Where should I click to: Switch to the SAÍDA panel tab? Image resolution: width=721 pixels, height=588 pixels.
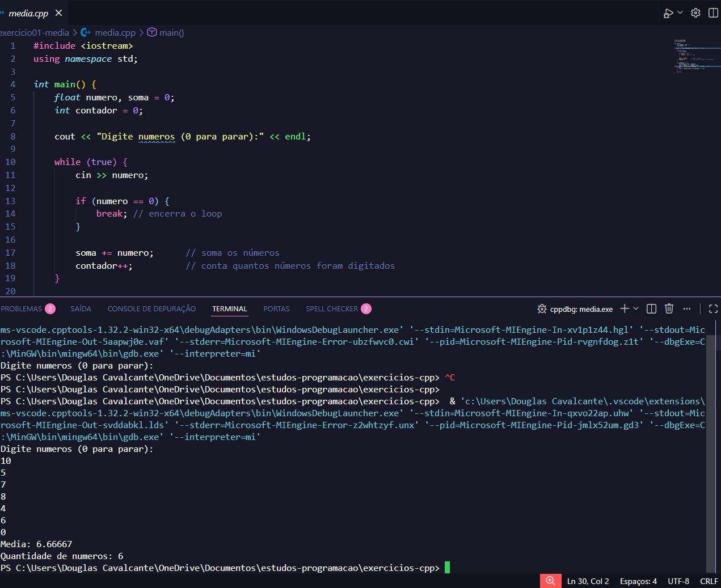pyautogui.click(x=81, y=309)
